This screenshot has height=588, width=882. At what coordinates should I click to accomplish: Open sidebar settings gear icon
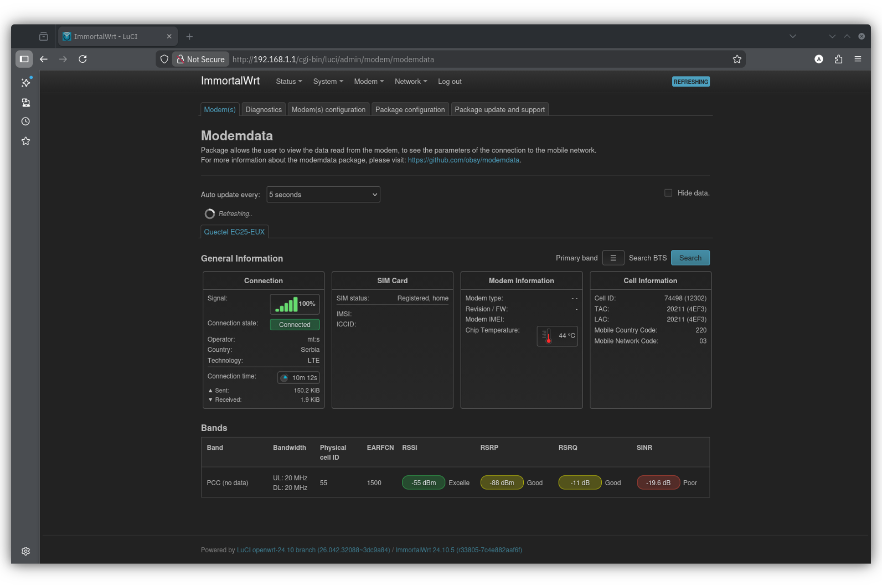pos(26,551)
